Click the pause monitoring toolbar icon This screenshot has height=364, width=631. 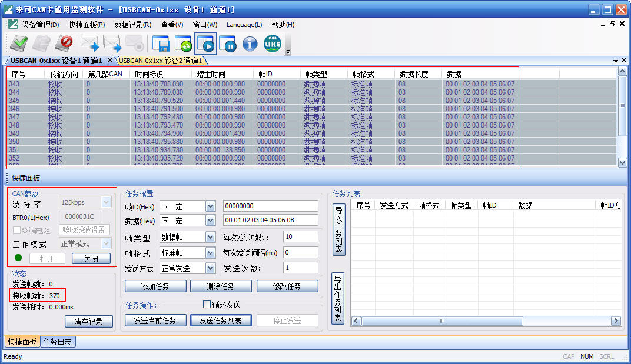227,44
